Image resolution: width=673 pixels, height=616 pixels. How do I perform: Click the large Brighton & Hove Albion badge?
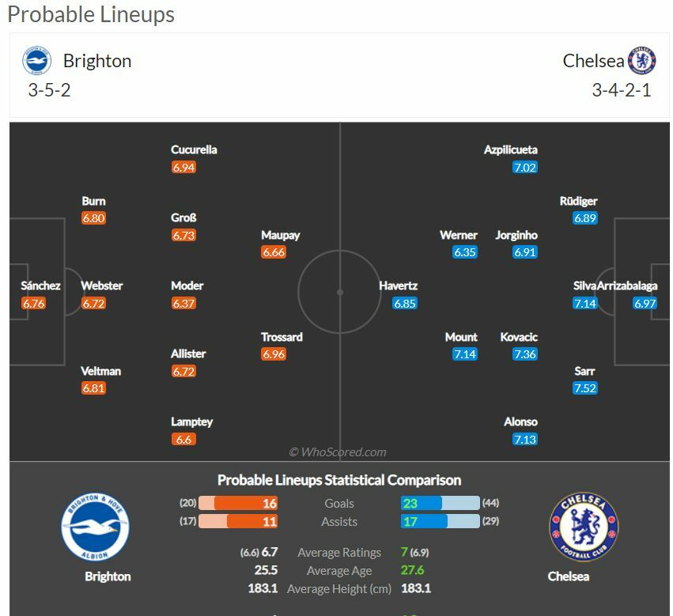coord(95,527)
